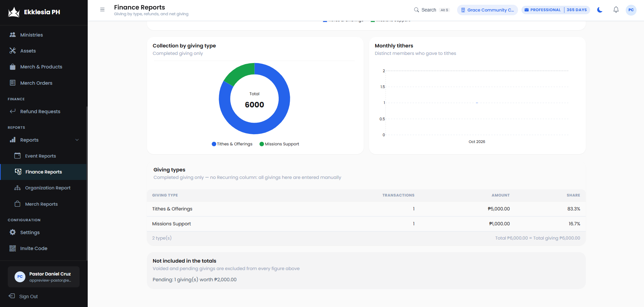Click the Transactions column header
The width and height of the screenshot is (644, 307).
tap(398, 195)
